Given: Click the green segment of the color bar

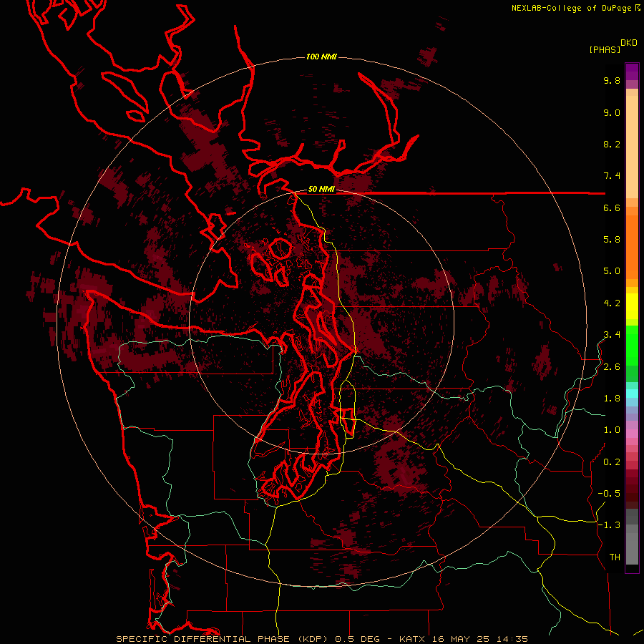Looking at the screenshot, I should [632, 346].
